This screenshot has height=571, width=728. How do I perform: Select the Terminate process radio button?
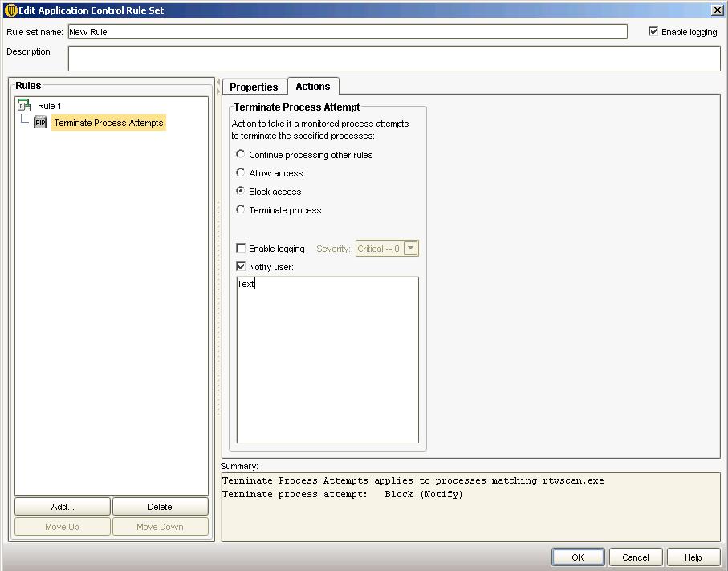tap(240, 209)
